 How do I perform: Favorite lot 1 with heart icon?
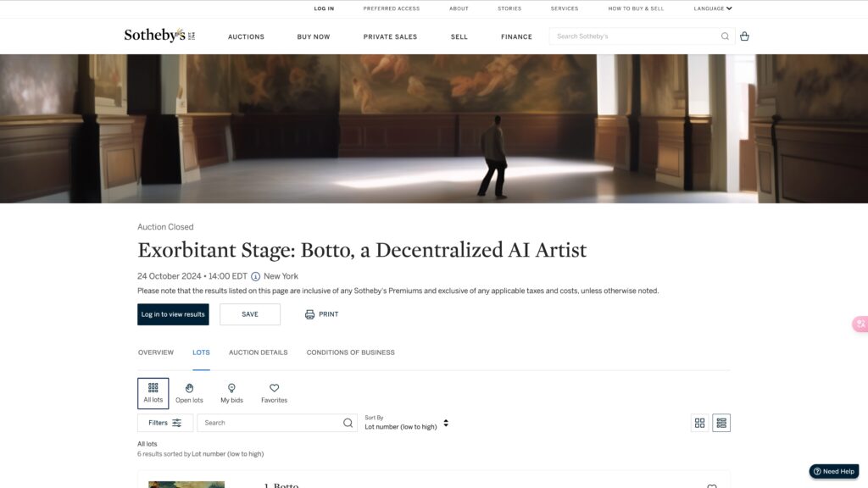(x=712, y=485)
